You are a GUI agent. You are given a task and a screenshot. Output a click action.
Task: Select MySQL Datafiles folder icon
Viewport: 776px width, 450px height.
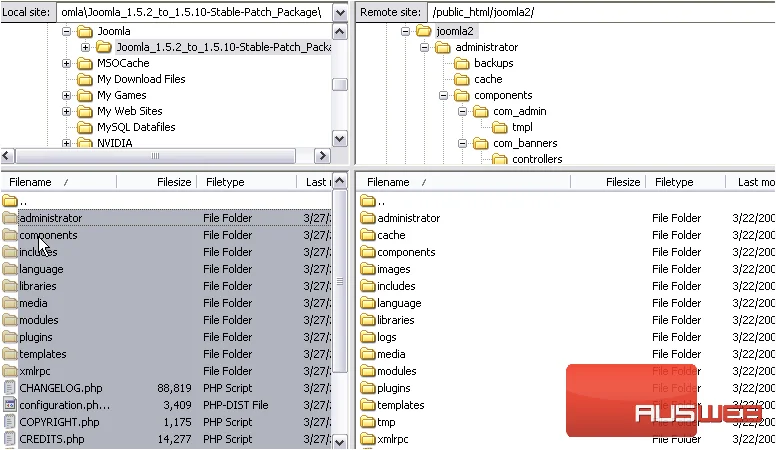pos(85,127)
